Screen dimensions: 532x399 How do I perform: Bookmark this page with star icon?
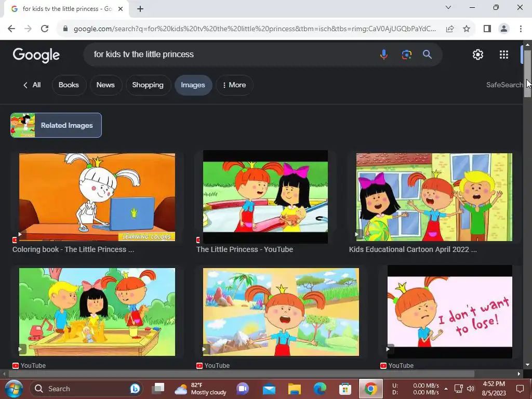[x=467, y=29]
